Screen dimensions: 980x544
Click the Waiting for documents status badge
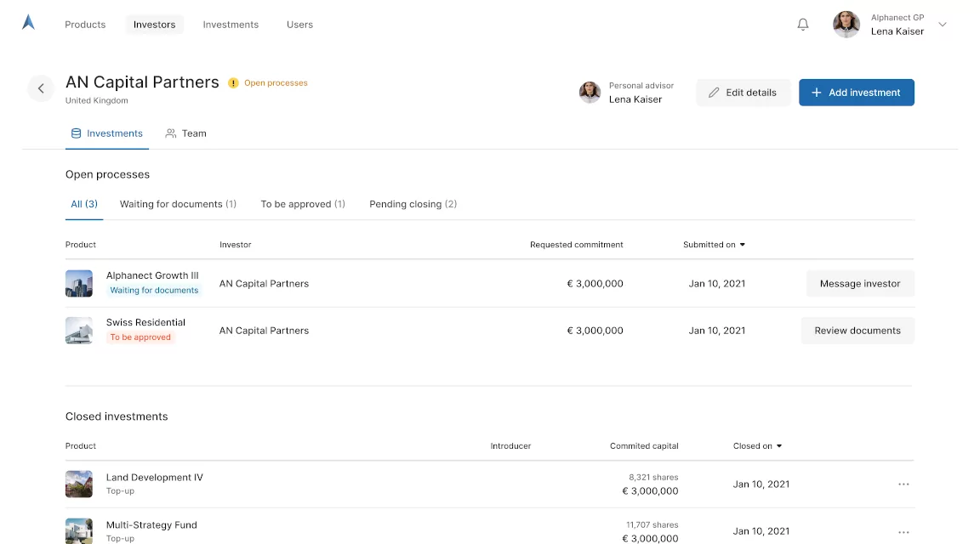pyautogui.click(x=154, y=291)
